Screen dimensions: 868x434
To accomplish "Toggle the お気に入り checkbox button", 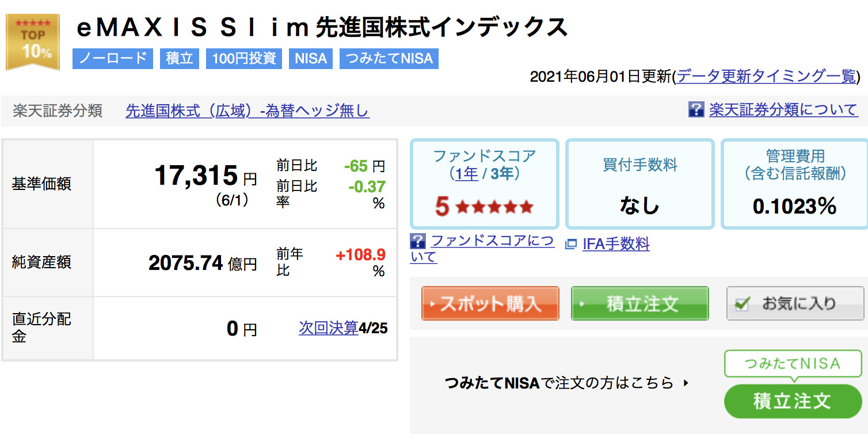I will pos(795,303).
